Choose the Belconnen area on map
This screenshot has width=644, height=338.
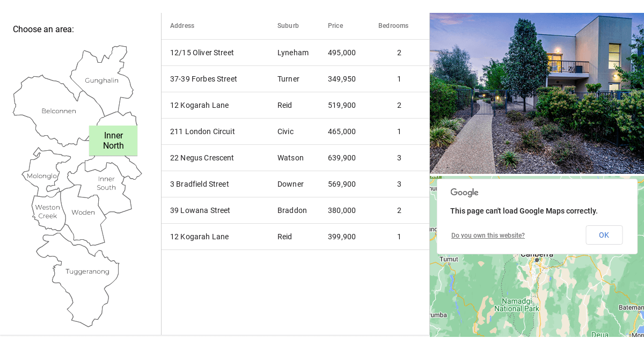[x=58, y=111]
